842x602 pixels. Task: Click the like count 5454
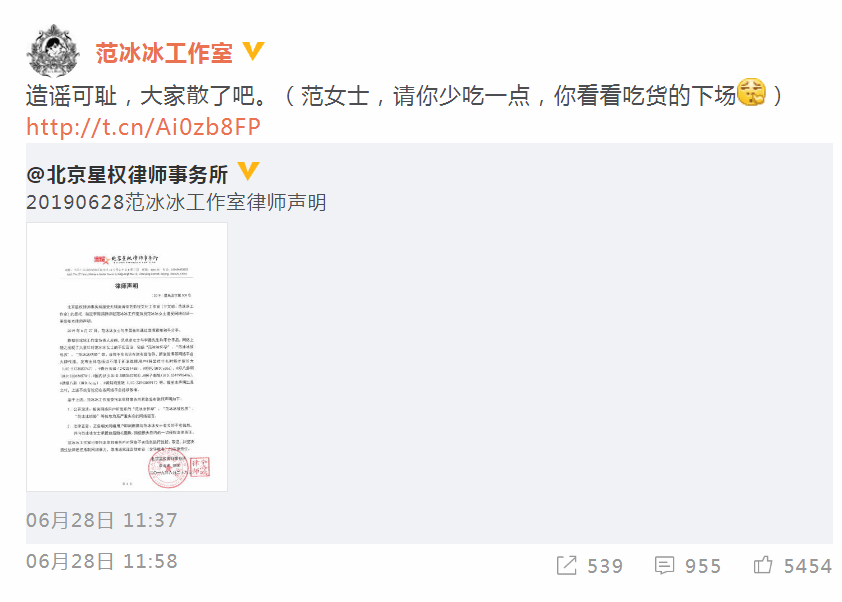click(808, 566)
